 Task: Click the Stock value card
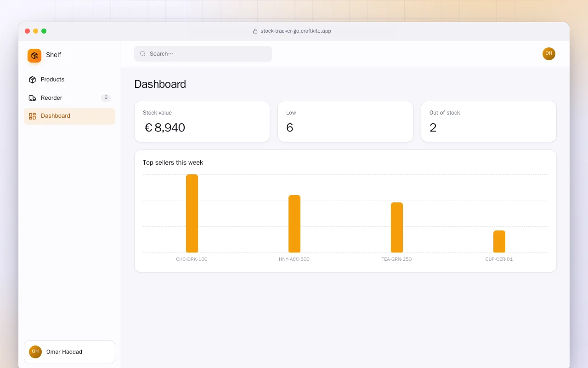pyautogui.click(x=202, y=121)
